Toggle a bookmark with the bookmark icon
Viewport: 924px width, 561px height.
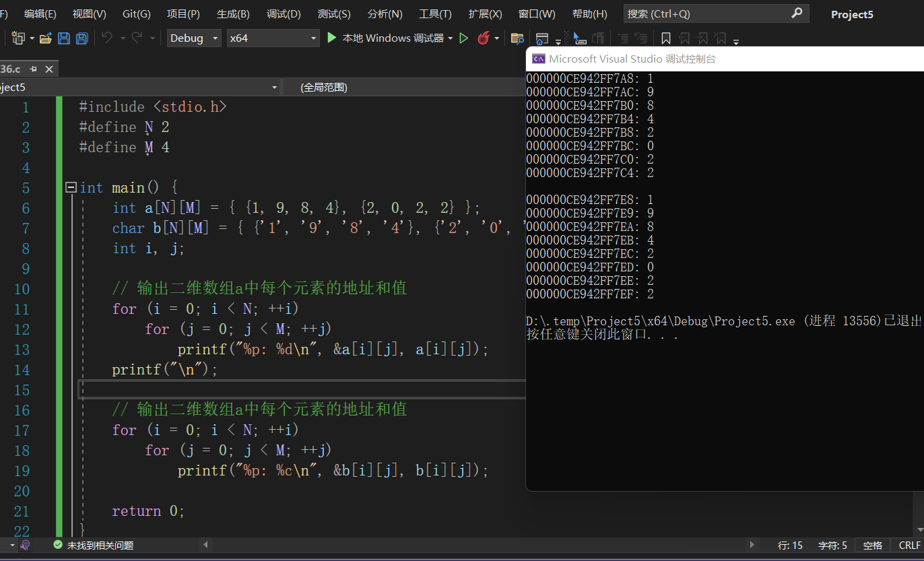click(x=666, y=38)
